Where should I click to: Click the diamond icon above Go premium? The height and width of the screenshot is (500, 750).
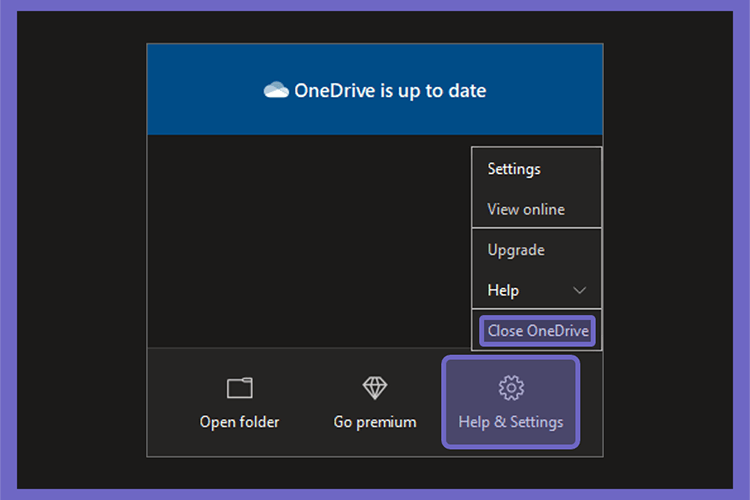pyautogui.click(x=375, y=388)
